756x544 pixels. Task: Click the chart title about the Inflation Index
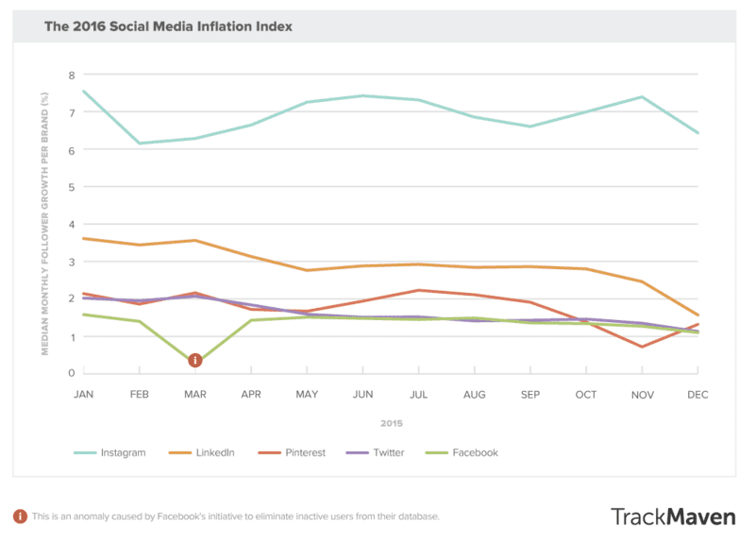[x=168, y=26]
